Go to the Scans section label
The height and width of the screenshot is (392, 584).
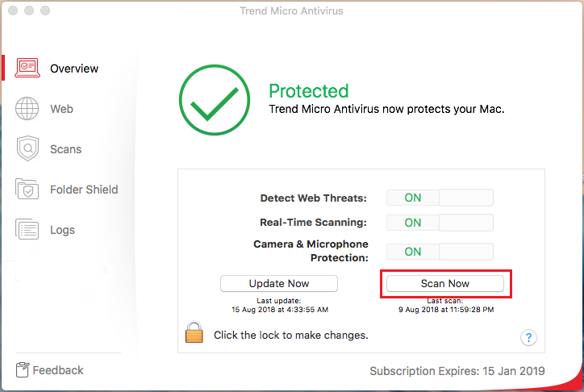(66, 149)
